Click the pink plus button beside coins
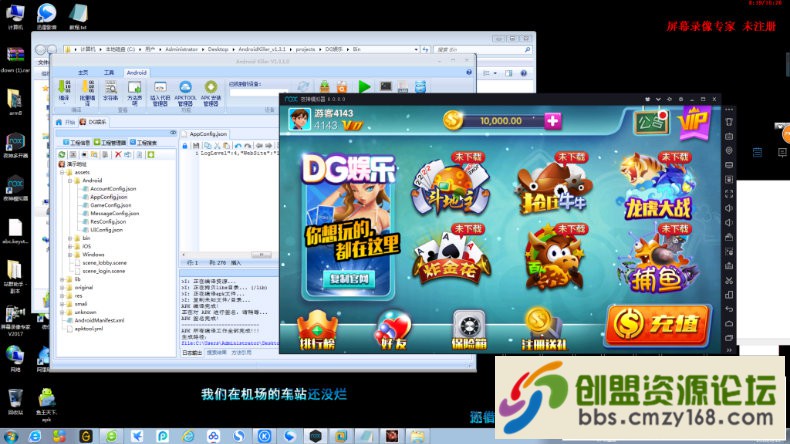Viewport: 790px width, 444px height. point(552,121)
